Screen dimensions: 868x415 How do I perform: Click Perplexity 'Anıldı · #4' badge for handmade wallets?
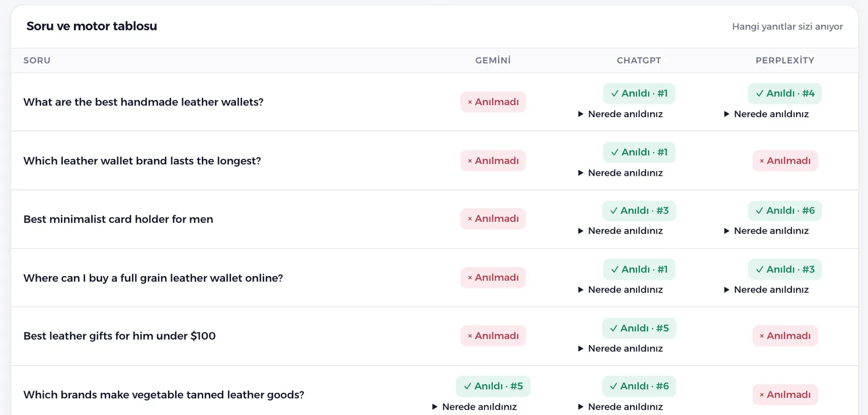[x=785, y=93]
